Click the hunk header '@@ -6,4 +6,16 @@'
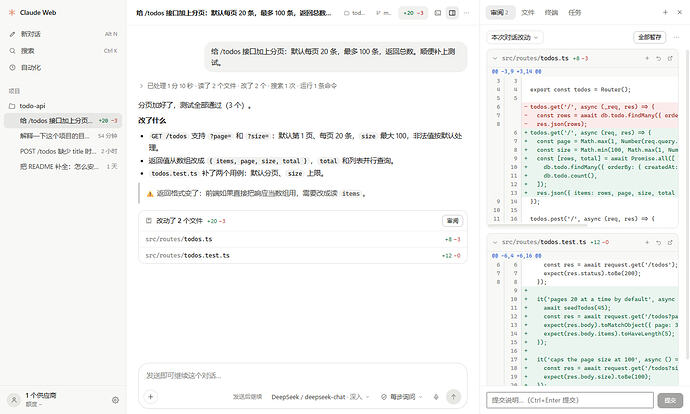 (516, 256)
